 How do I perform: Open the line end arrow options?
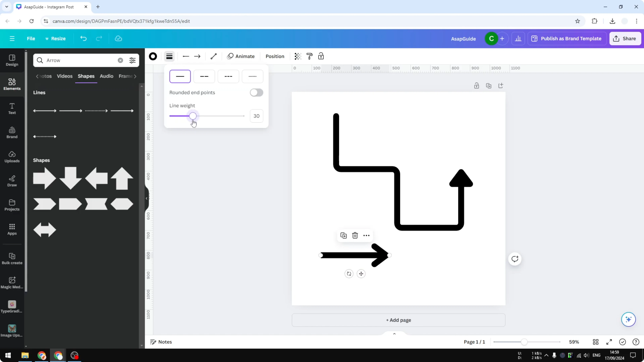coord(197,56)
